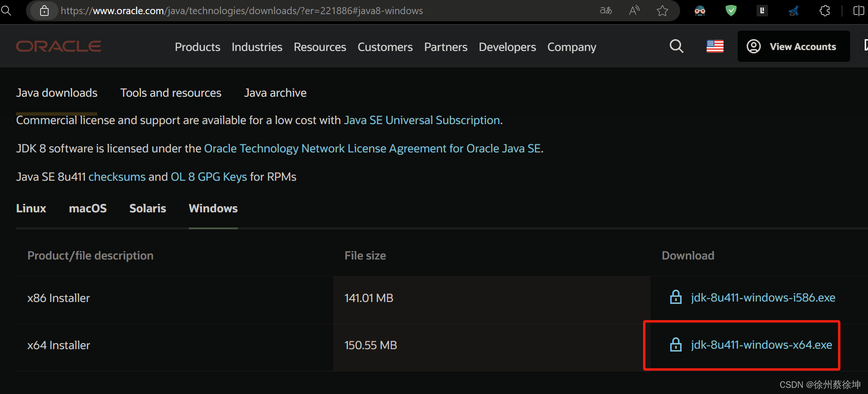Click the Oracle logo
Viewport: 868px width, 394px height.
point(59,46)
